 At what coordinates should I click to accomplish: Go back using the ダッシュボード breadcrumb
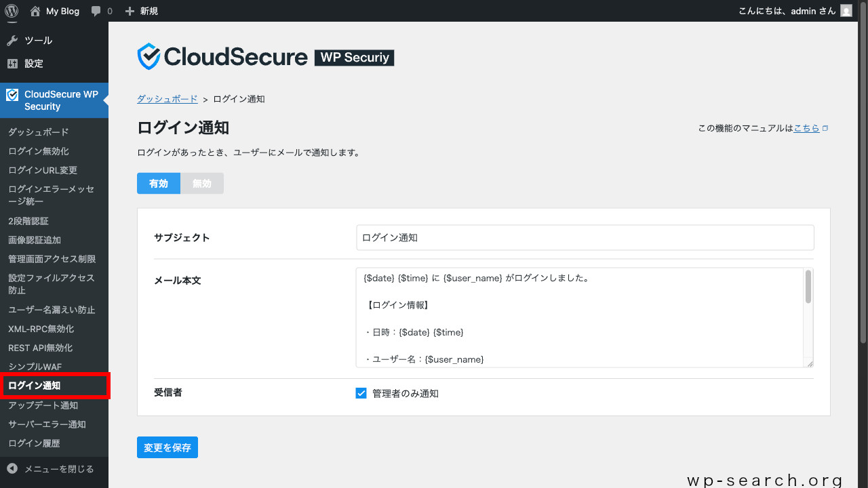coord(167,98)
